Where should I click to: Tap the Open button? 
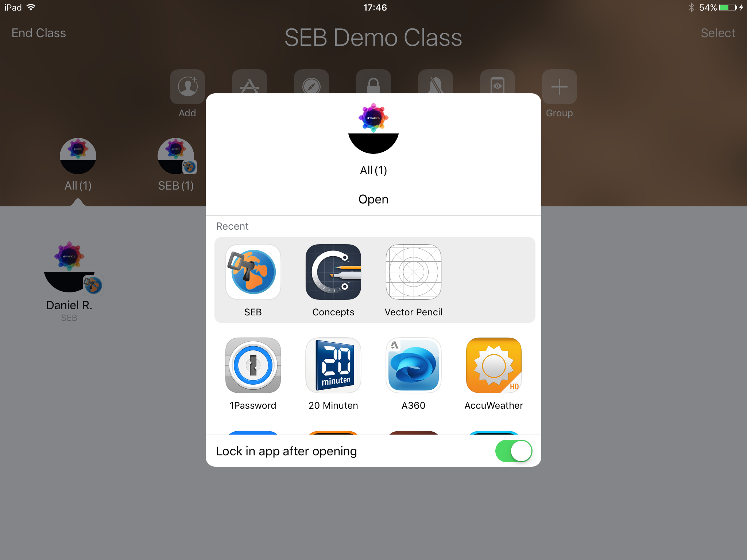(373, 199)
